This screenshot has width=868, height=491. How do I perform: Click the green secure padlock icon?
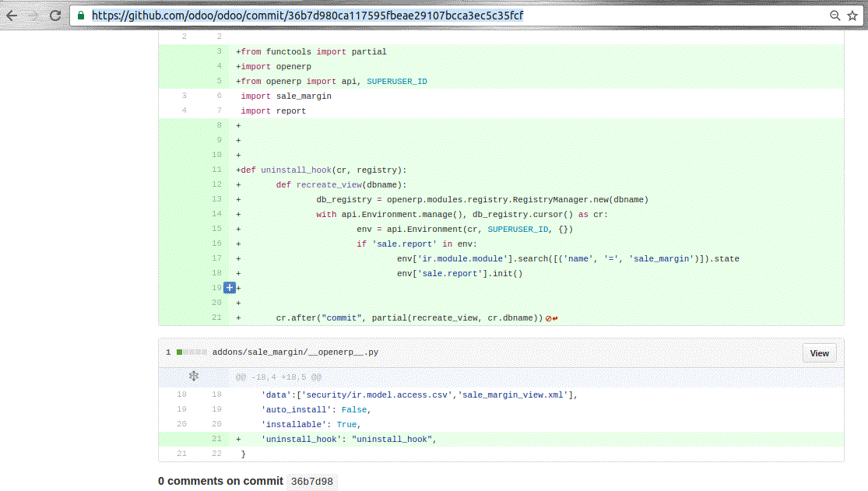[81, 16]
